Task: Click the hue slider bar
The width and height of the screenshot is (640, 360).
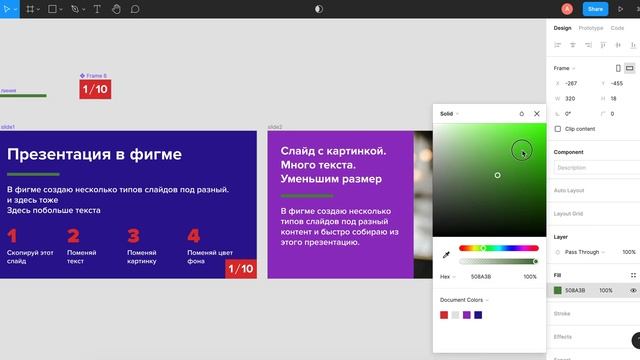Action: click(x=498, y=248)
